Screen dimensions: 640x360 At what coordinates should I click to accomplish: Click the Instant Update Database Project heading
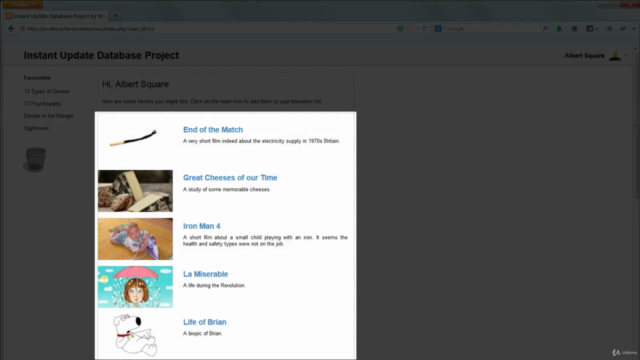click(101, 56)
